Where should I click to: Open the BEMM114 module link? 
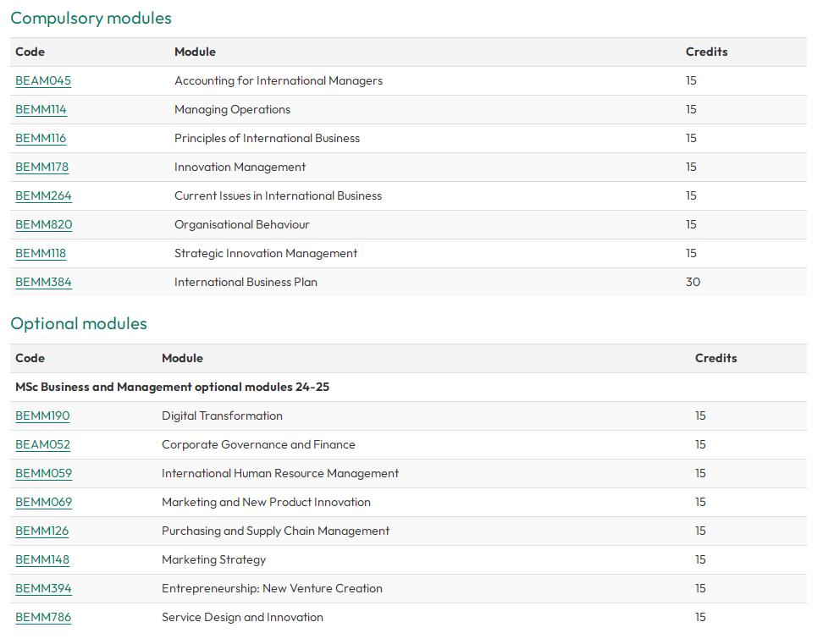tap(41, 109)
